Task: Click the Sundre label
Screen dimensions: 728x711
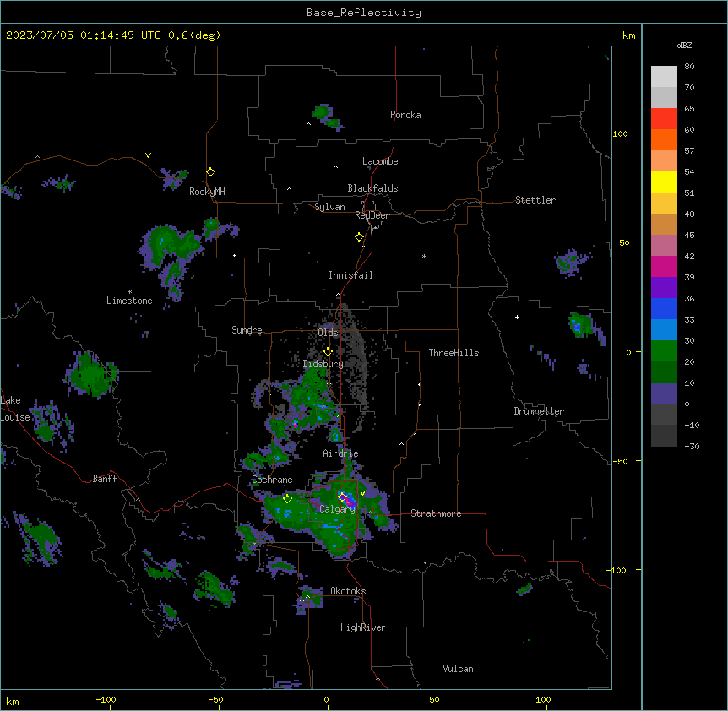Action: coord(247,330)
